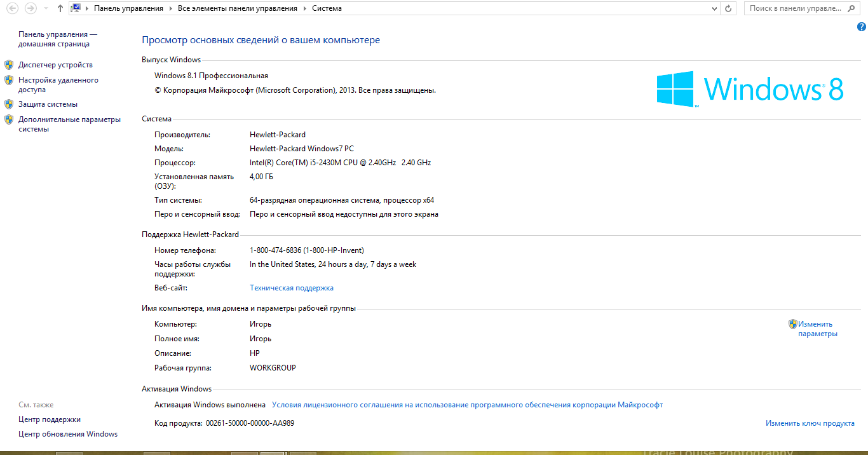Open Дополнительные параметры системы

69,124
